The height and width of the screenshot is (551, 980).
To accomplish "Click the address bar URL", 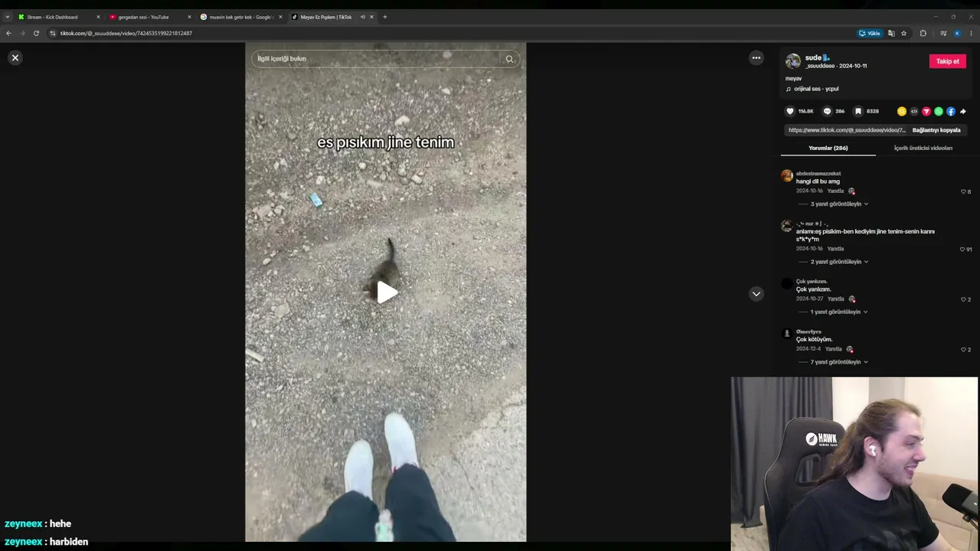I will pyautogui.click(x=126, y=34).
